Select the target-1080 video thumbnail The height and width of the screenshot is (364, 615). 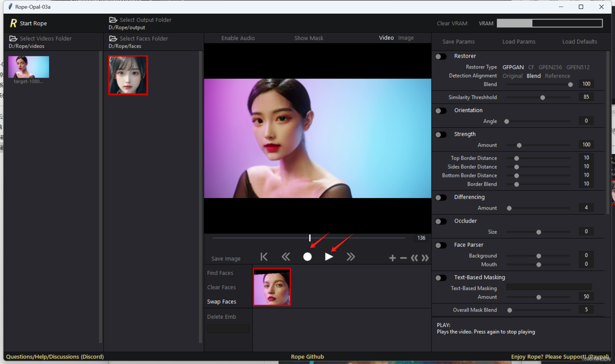29,67
